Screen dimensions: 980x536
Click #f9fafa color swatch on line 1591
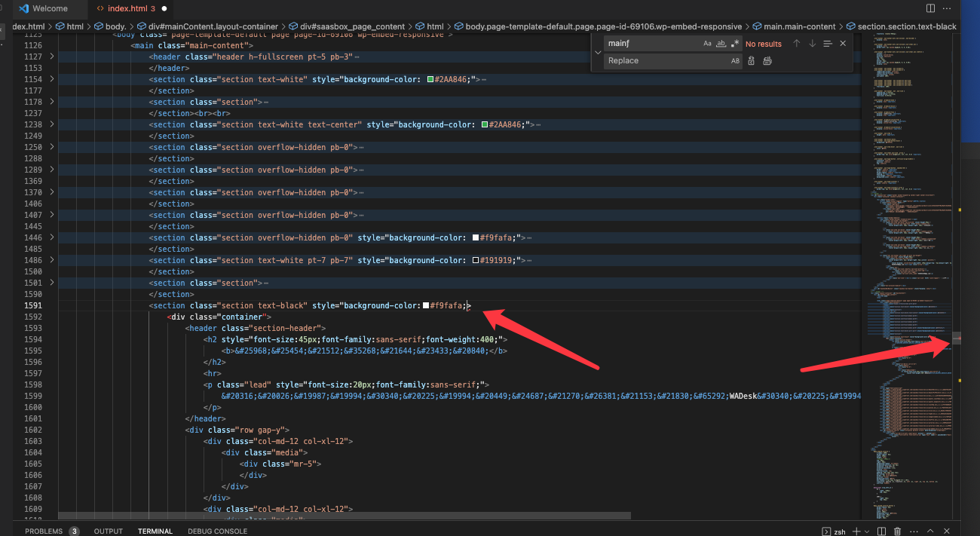[426, 305]
